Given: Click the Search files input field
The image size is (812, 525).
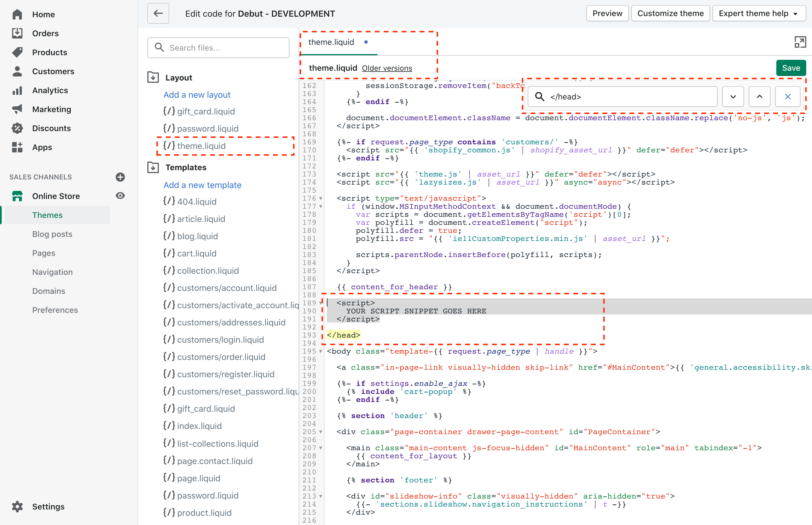Looking at the screenshot, I should (218, 48).
